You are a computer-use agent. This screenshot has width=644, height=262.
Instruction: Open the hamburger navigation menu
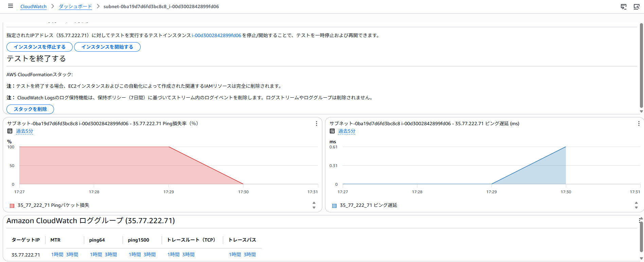click(x=11, y=6)
